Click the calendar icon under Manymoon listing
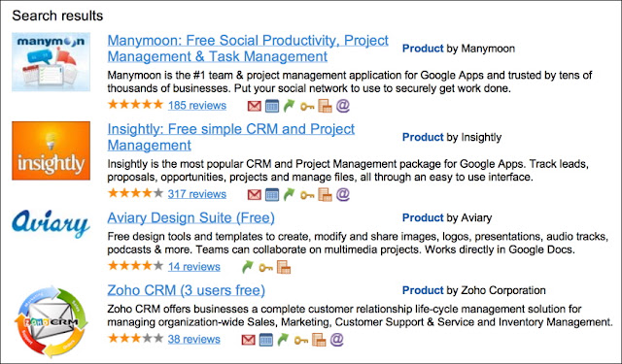The height and width of the screenshot is (364, 622). [x=272, y=106]
